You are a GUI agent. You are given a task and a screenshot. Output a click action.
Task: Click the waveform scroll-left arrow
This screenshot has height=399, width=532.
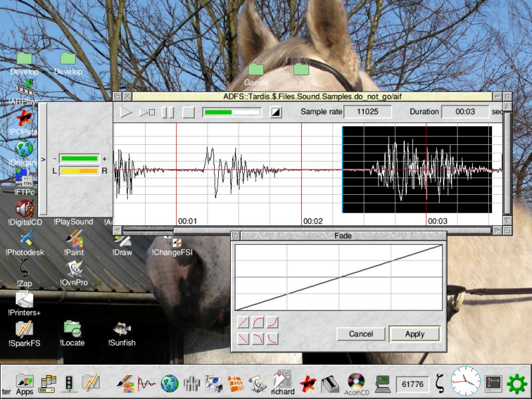117,231
